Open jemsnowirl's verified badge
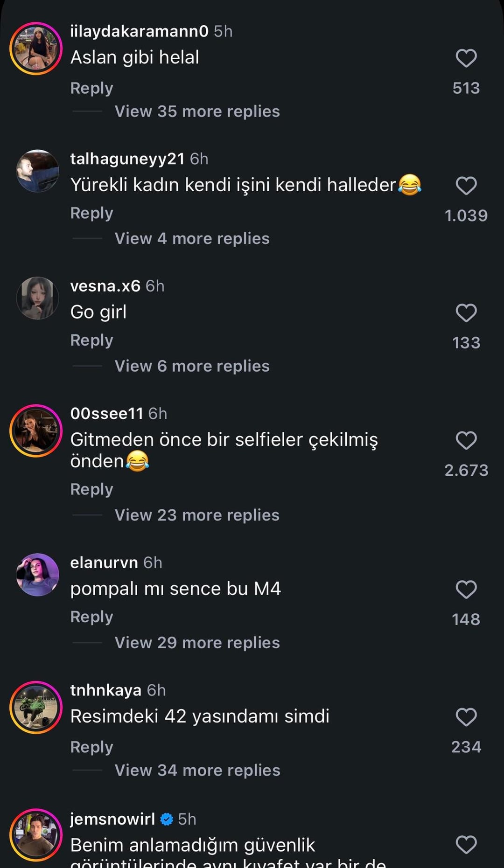The image size is (504, 868). [167, 819]
